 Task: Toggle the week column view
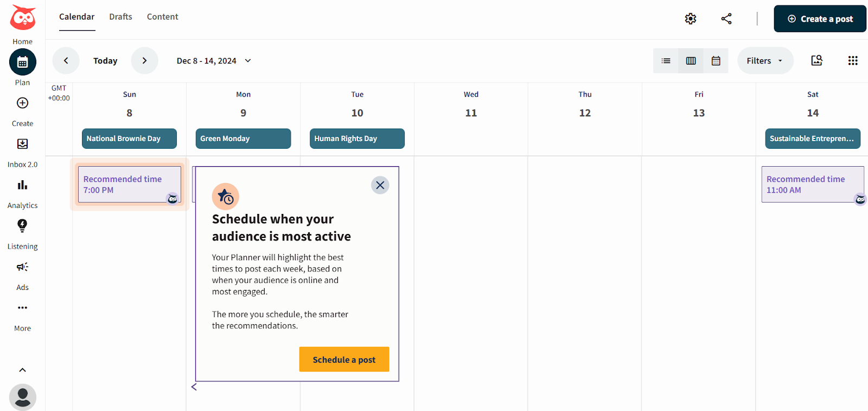coord(690,60)
